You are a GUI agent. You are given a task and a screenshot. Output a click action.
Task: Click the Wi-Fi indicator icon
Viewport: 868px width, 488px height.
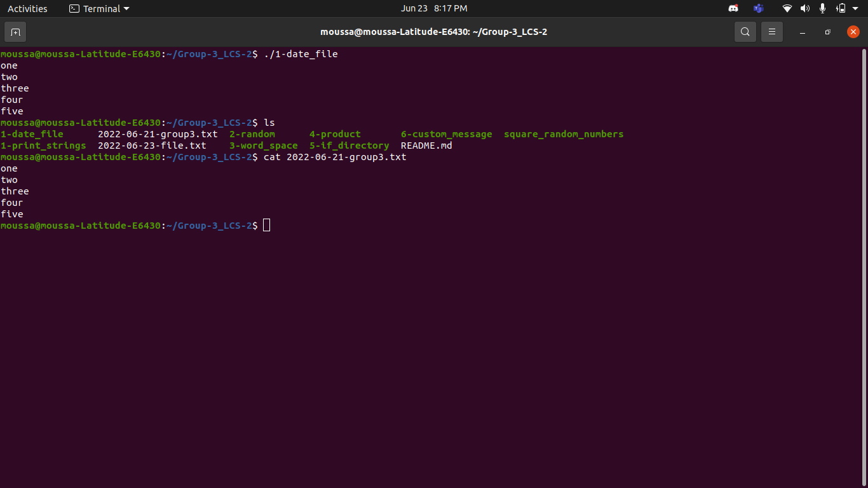[x=787, y=8]
